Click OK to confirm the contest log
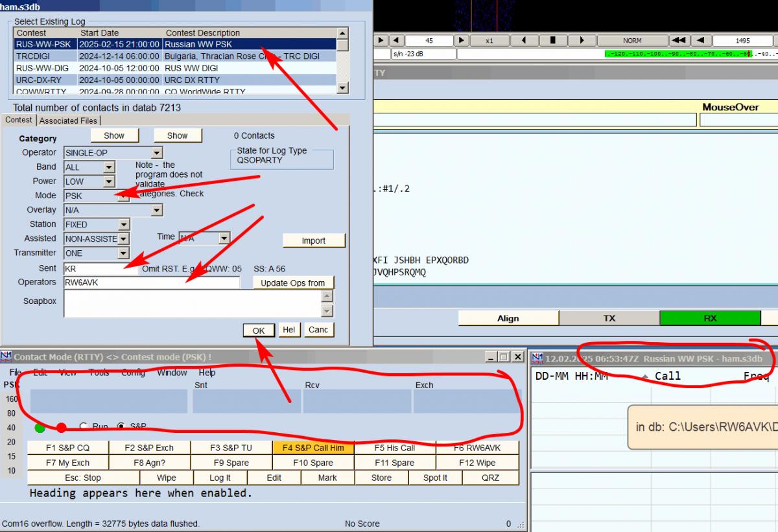Image resolution: width=778 pixels, height=532 pixels. (259, 330)
